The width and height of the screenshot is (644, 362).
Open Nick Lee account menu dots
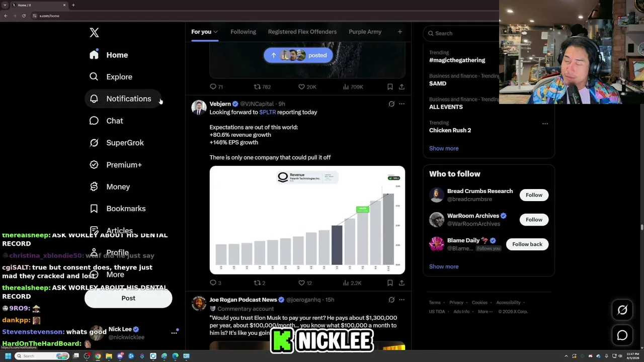(174, 333)
